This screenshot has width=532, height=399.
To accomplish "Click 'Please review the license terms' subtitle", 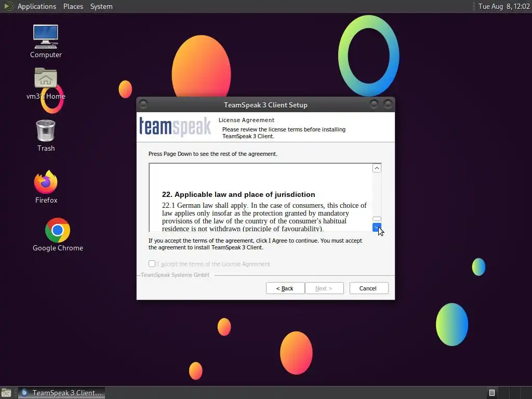I will 284,132.
